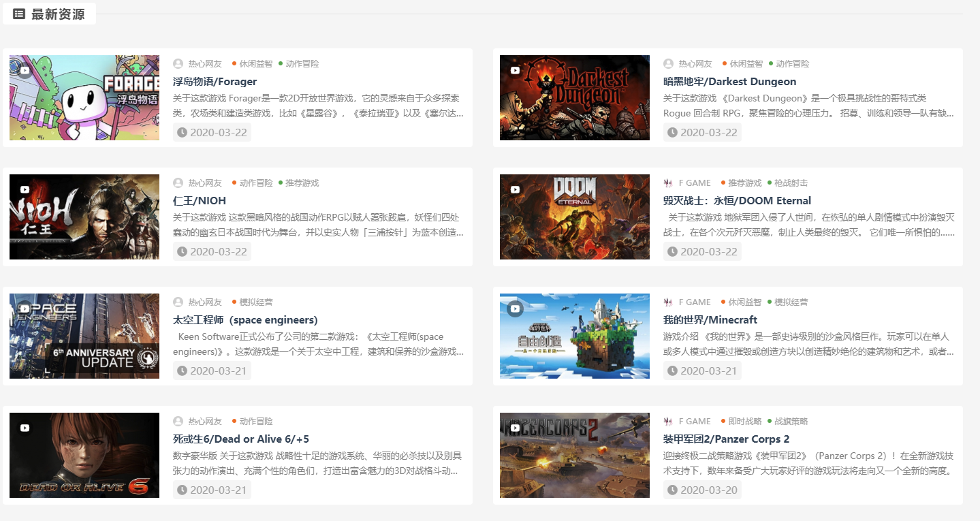Click the video icon on Darkest Dungeon thumbnail
Screen dimensions: 980x521
coord(515,70)
